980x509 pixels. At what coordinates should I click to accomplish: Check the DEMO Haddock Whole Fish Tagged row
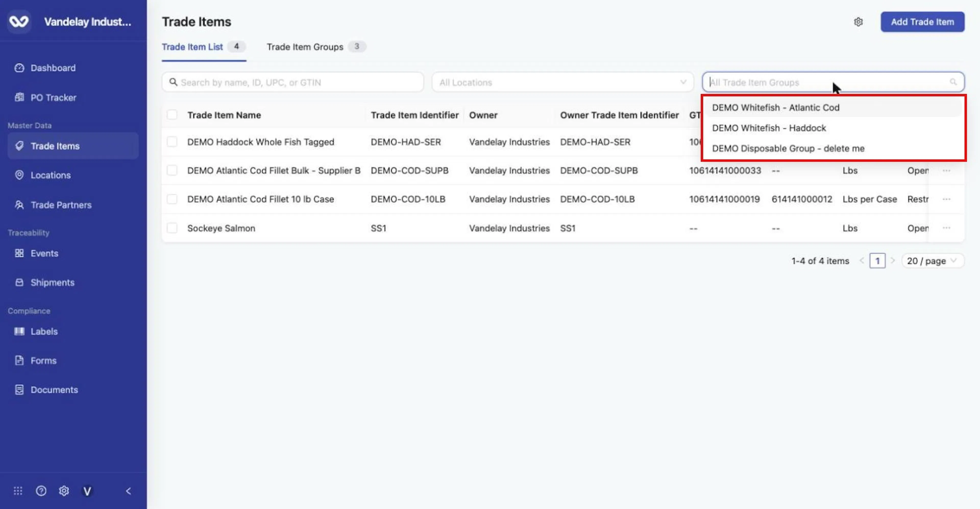[x=172, y=142]
